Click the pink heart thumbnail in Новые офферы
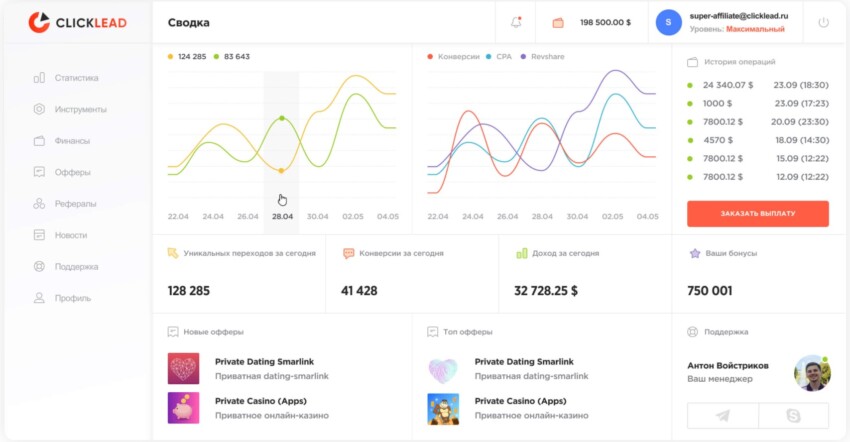Viewport: 850px width, 442px height. [x=183, y=368]
